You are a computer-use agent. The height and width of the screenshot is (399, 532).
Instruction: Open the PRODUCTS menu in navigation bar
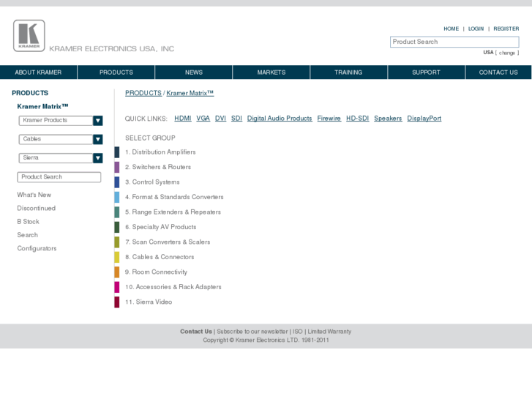pos(116,72)
